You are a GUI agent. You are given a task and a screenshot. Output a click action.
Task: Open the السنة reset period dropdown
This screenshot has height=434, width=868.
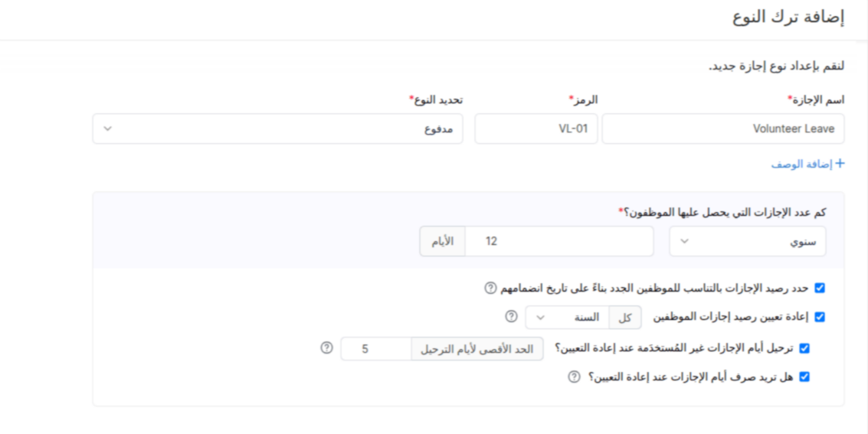567,317
